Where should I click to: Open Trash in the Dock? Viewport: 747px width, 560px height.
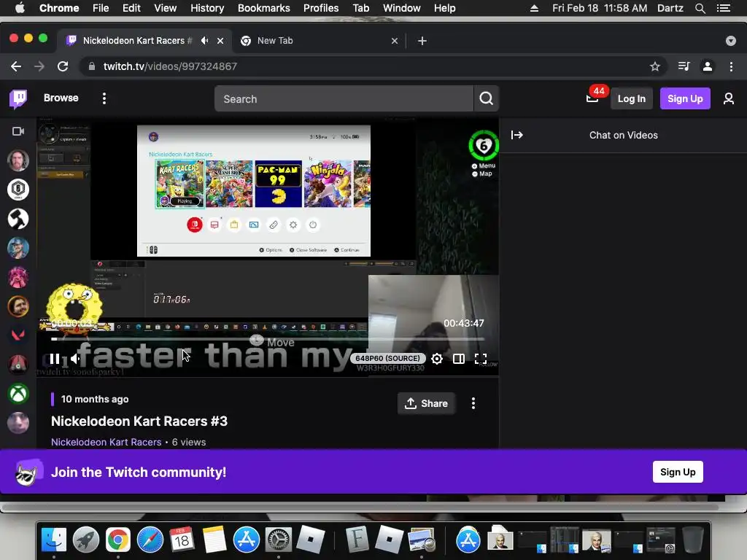pos(693,540)
